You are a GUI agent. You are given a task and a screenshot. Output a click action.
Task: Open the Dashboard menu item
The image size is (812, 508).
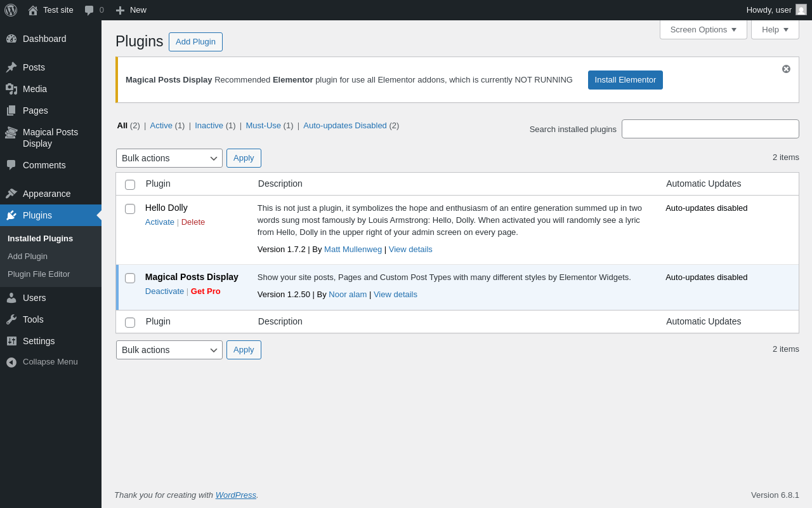[x=51, y=39]
